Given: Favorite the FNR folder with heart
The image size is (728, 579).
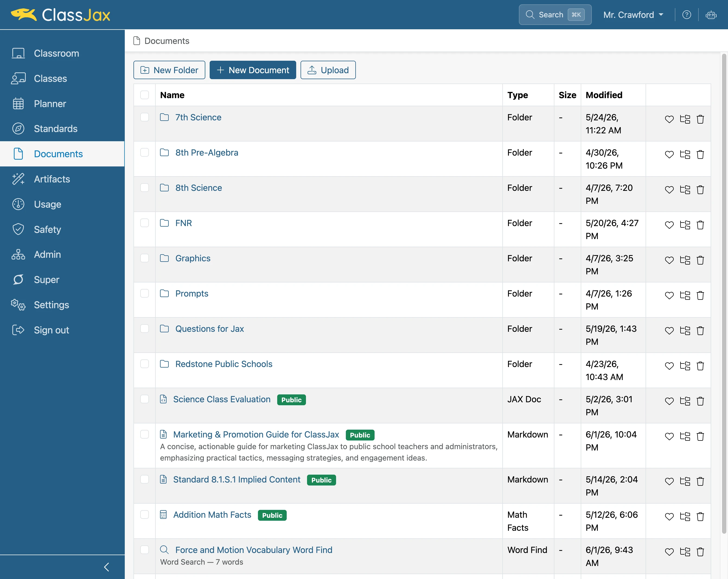Looking at the screenshot, I should pos(669,225).
